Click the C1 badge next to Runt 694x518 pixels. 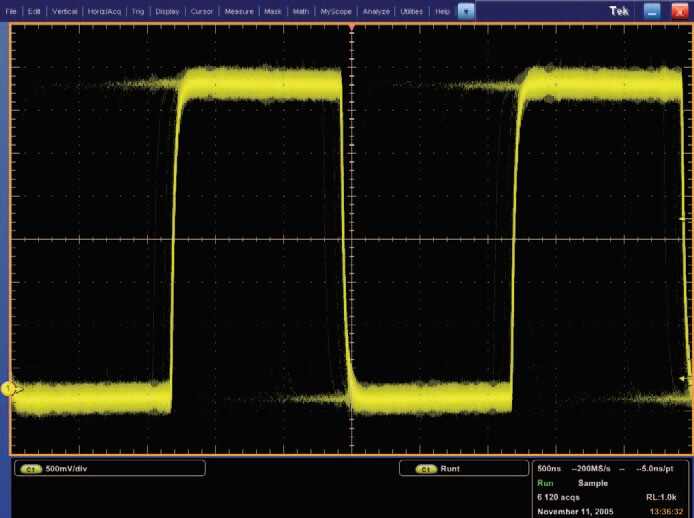425,468
